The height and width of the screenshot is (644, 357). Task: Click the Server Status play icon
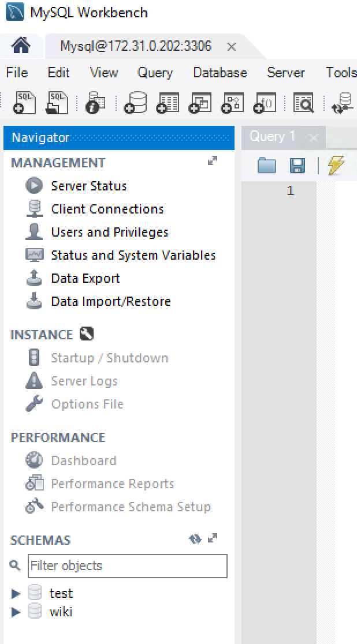click(x=34, y=185)
